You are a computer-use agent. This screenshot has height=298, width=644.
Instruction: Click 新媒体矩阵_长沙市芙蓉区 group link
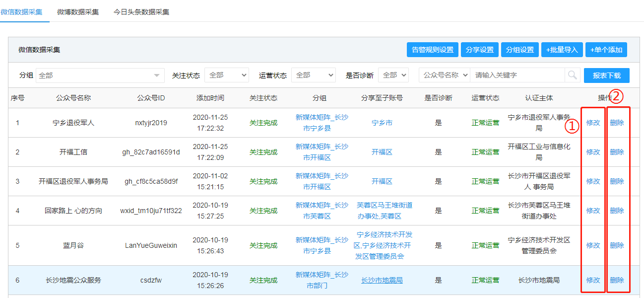(322, 211)
